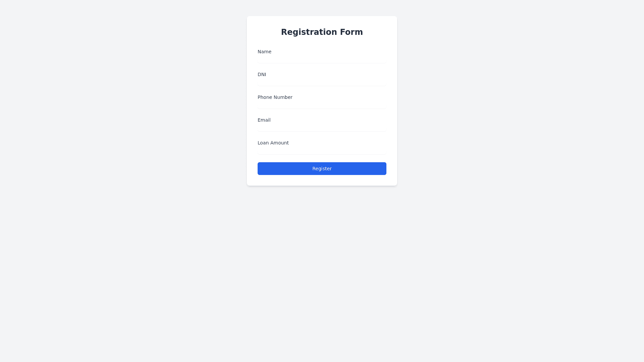Focus the Loan Amount input field
644x362 pixels.
[x=322, y=151]
